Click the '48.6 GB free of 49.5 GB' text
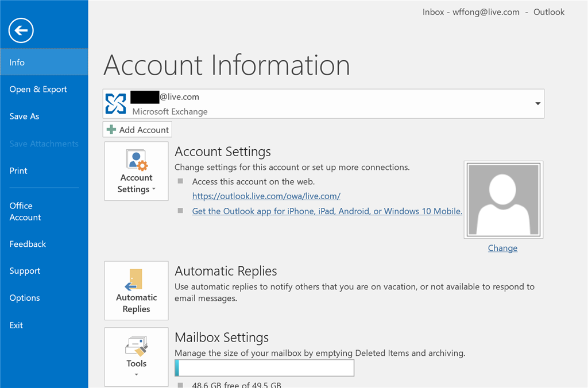588x388 pixels. [237, 384]
